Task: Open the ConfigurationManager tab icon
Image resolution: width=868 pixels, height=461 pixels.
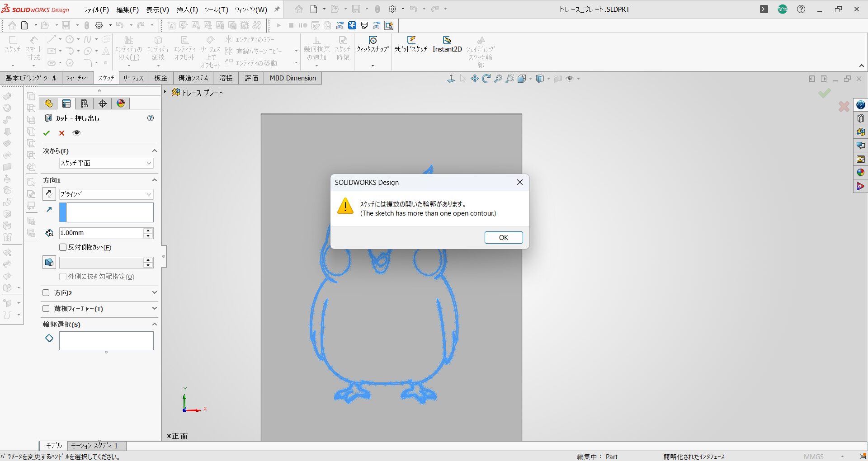Action: click(85, 103)
